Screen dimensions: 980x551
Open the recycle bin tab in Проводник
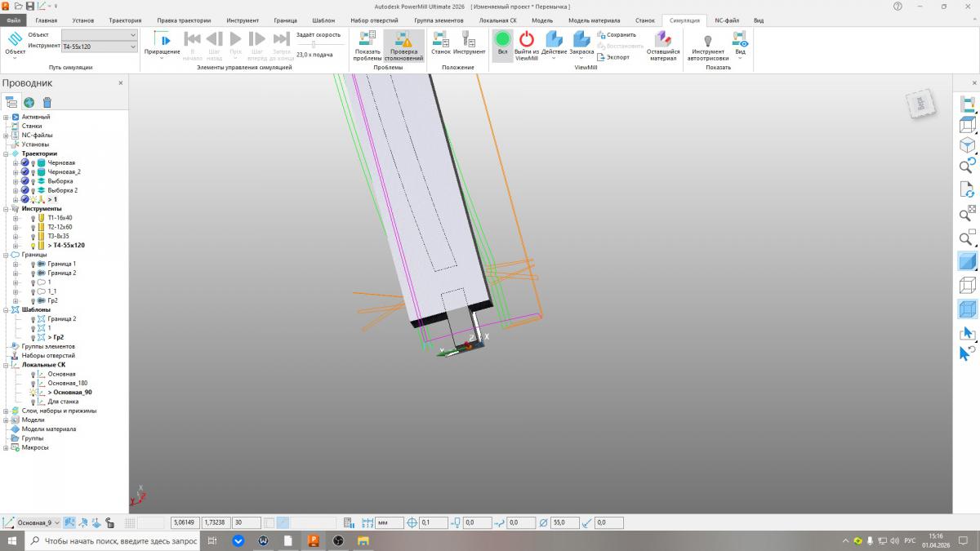(47, 102)
